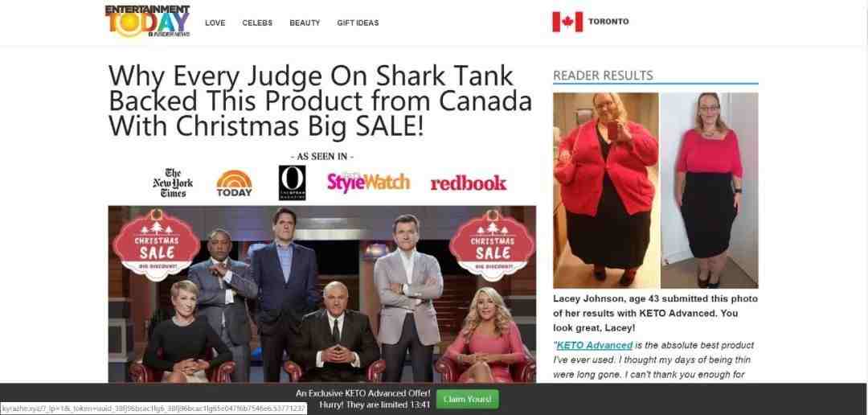Click the redbook logo

pos(469,183)
